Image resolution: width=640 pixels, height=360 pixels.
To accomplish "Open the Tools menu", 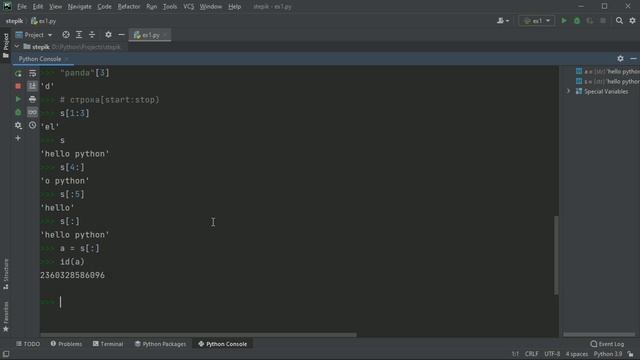I will point(170,7).
